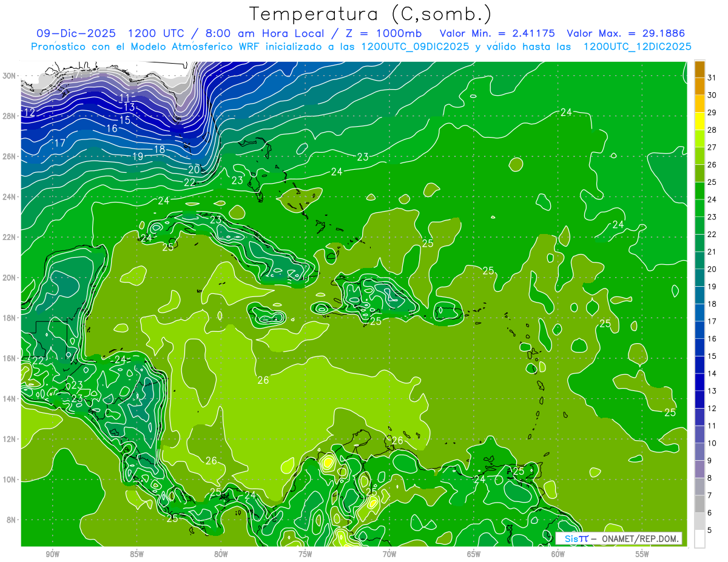
Task: Pick the gray colorbar swatch between 6 and 7
Action: (x=699, y=504)
